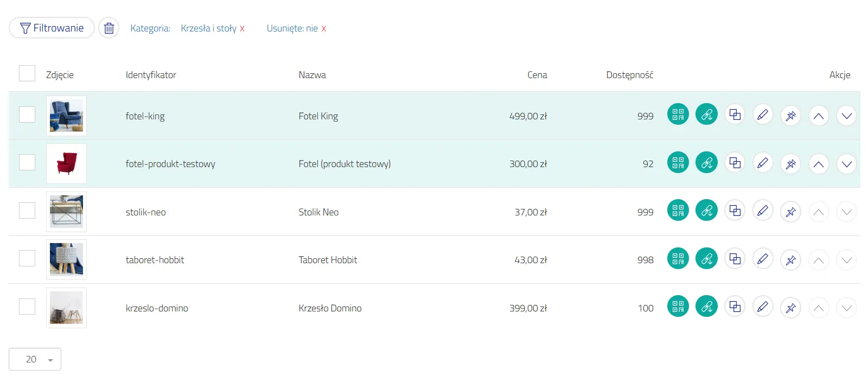Open the Filtrowanie filter button
Viewport: 868px width, 389px height.
point(52,28)
